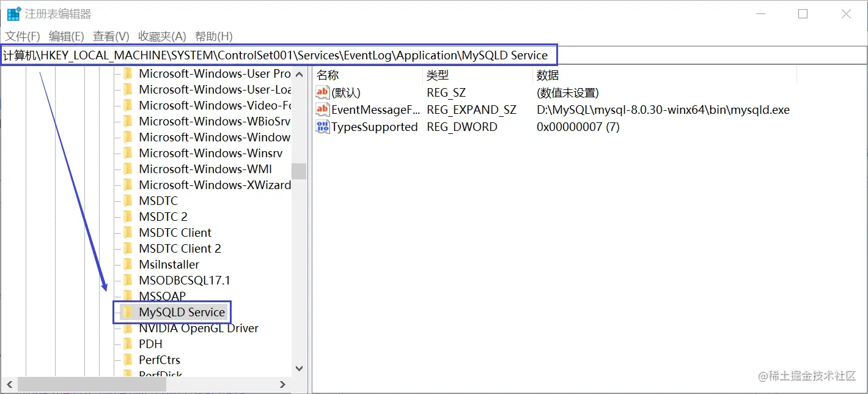Viewport: 868px width, 394px height.
Task: Click folder icon of Microsoft-Windows-Window
Action: [128, 137]
